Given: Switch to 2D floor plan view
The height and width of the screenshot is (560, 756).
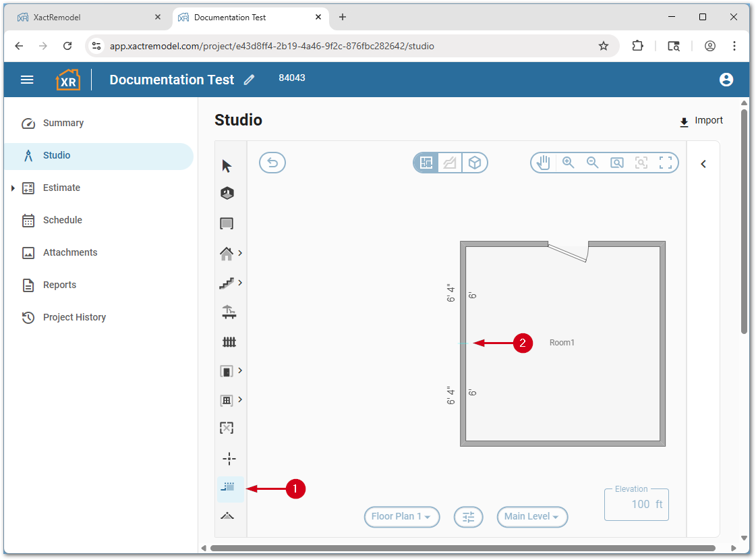Looking at the screenshot, I should coord(426,163).
